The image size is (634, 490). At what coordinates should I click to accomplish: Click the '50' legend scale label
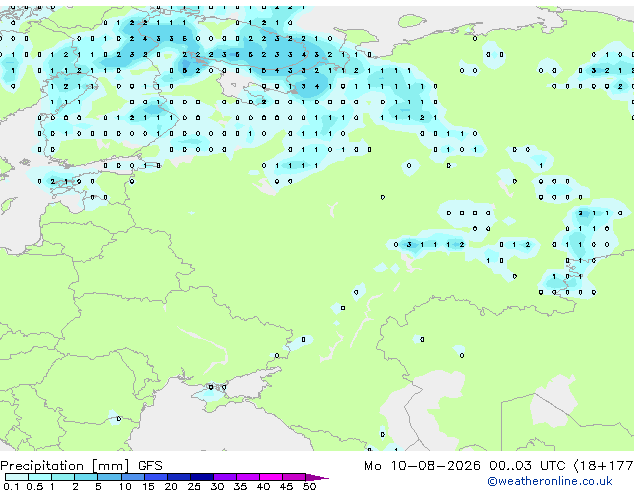pyautogui.click(x=309, y=486)
